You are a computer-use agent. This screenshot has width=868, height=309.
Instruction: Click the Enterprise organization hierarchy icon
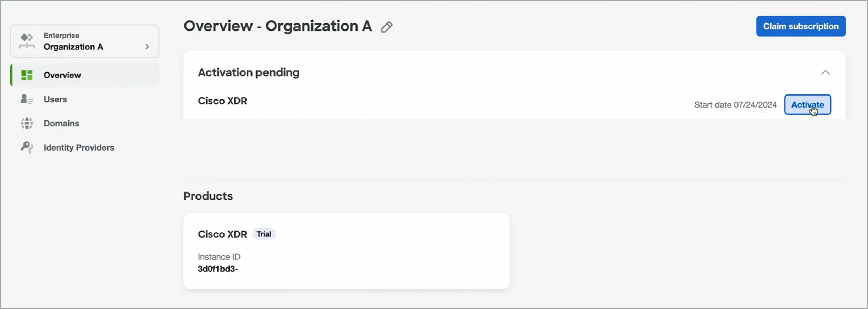(27, 41)
